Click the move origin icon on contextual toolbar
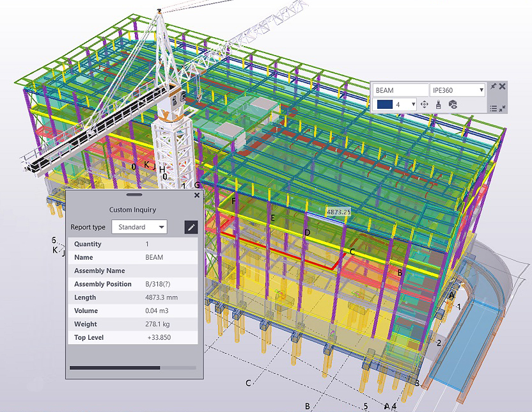This screenshot has height=412, width=532. pyautogui.click(x=425, y=104)
